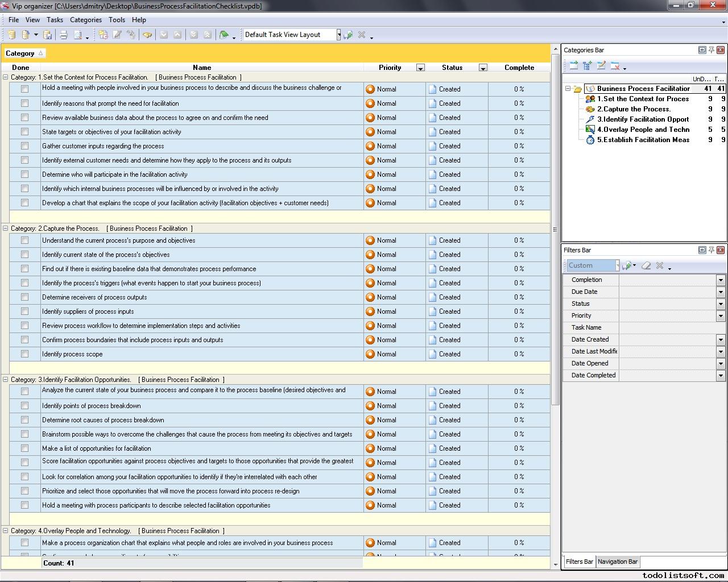Click Delete Category icon in Categories Bar

tap(615, 66)
